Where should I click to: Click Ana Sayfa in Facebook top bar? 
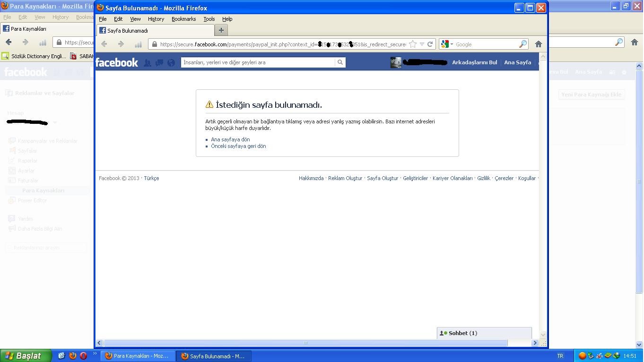[x=517, y=62]
